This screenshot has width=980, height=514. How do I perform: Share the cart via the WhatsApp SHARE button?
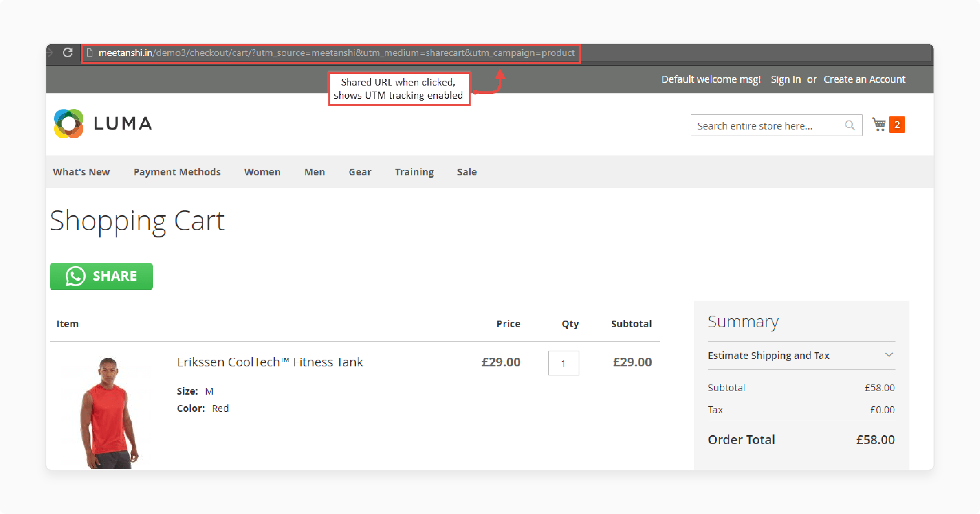click(101, 276)
